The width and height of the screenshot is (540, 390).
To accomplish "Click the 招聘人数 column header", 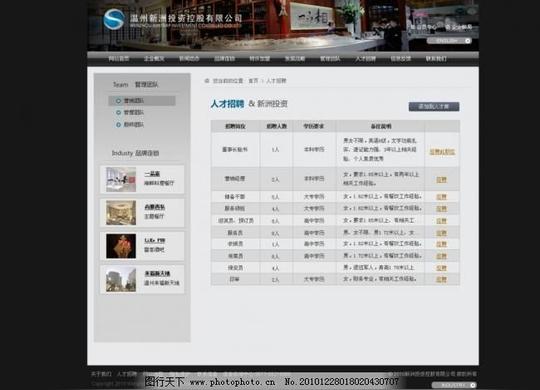I will point(277,126).
